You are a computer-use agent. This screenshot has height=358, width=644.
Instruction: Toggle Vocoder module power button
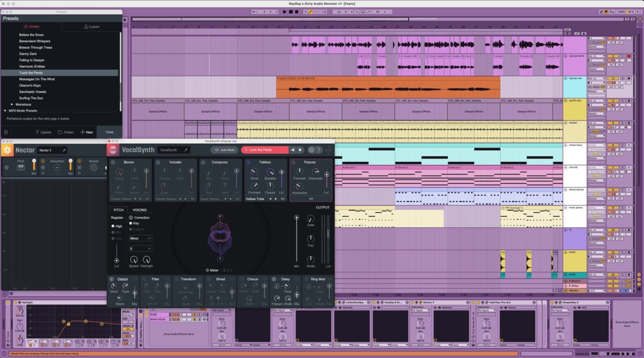(x=158, y=162)
